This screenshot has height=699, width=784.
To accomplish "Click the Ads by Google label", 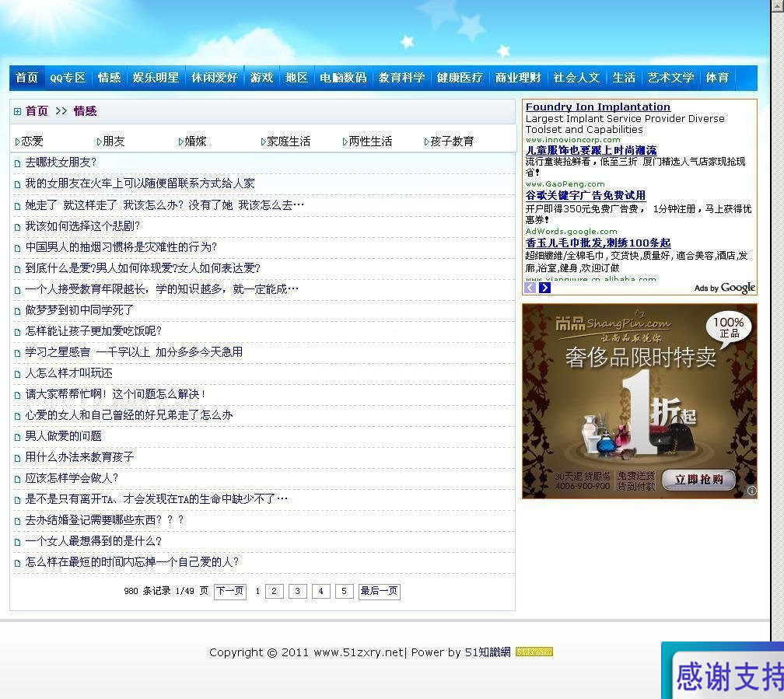I will pos(725,288).
